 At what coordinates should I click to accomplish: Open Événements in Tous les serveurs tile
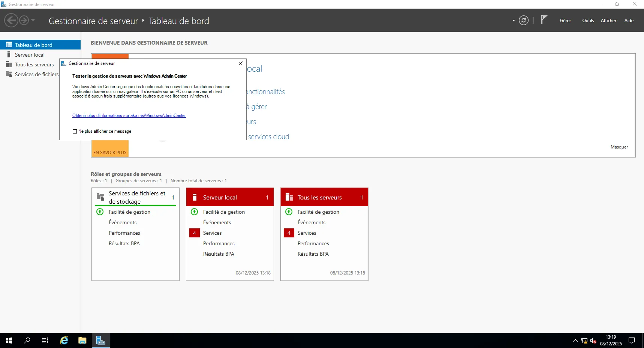(312, 222)
